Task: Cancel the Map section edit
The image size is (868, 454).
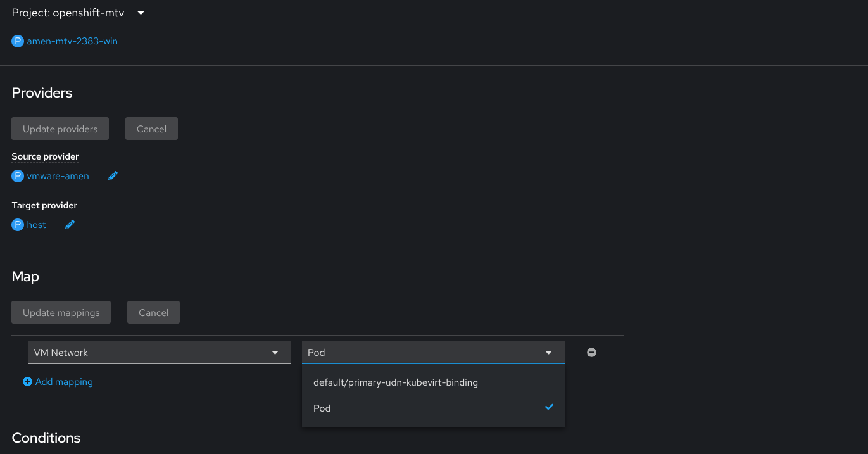Action: point(153,312)
